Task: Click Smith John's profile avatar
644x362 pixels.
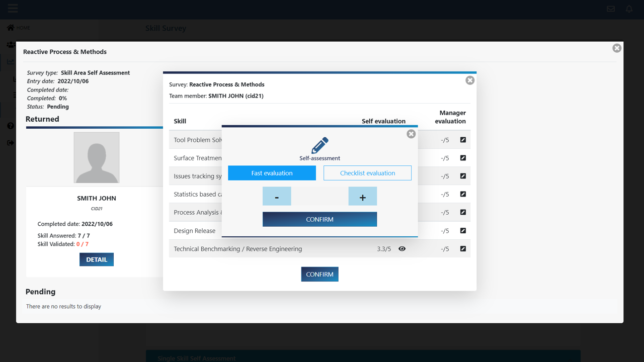Action: click(x=97, y=157)
